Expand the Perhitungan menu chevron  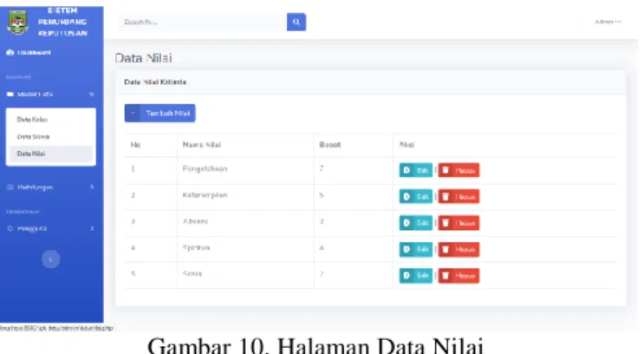(92, 187)
